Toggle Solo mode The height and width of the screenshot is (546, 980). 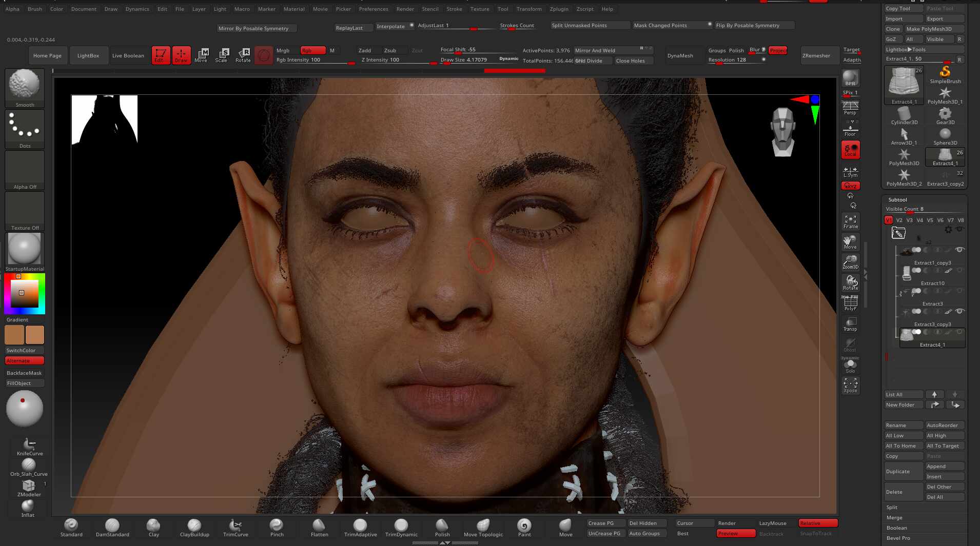point(850,366)
